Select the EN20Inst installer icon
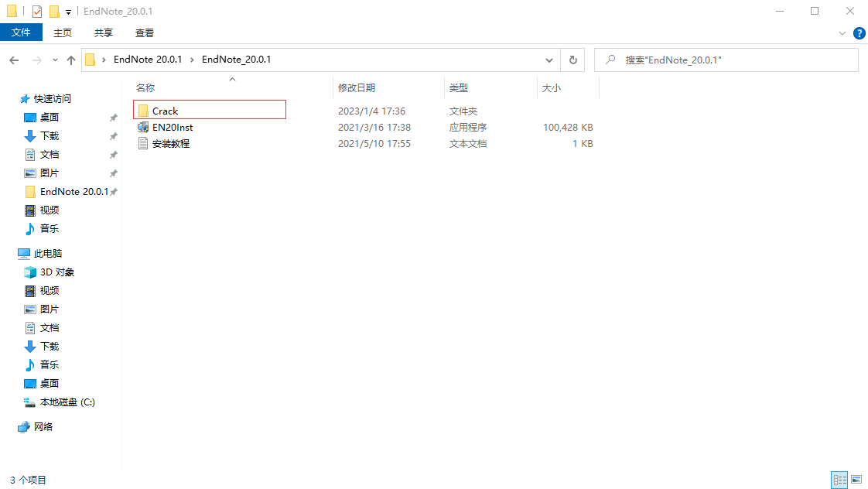This screenshot has width=868, height=489. point(143,128)
